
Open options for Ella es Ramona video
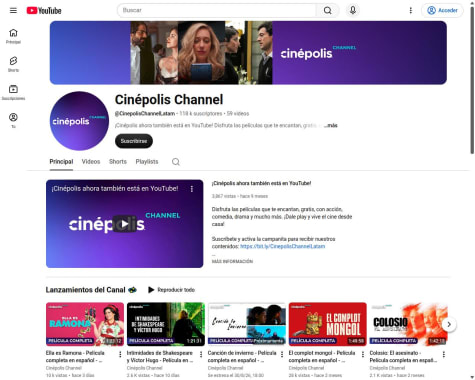coord(120,354)
